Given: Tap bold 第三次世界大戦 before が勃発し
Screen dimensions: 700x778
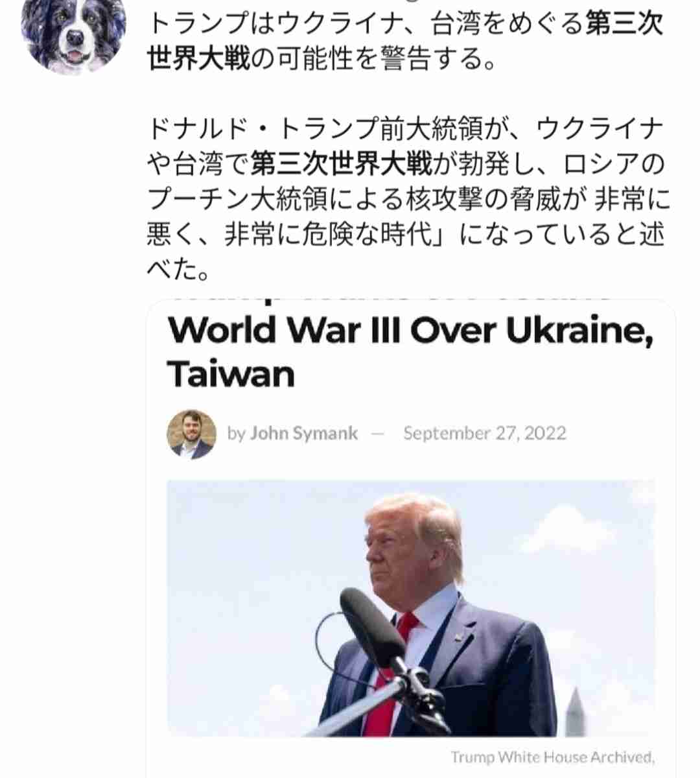Looking at the screenshot, I should coord(341,163).
